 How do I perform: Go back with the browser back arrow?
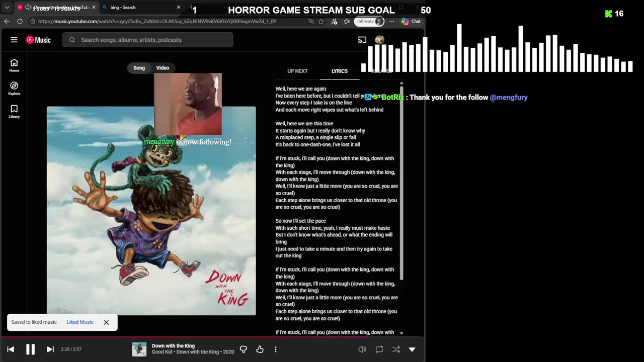tap(7, 21)
